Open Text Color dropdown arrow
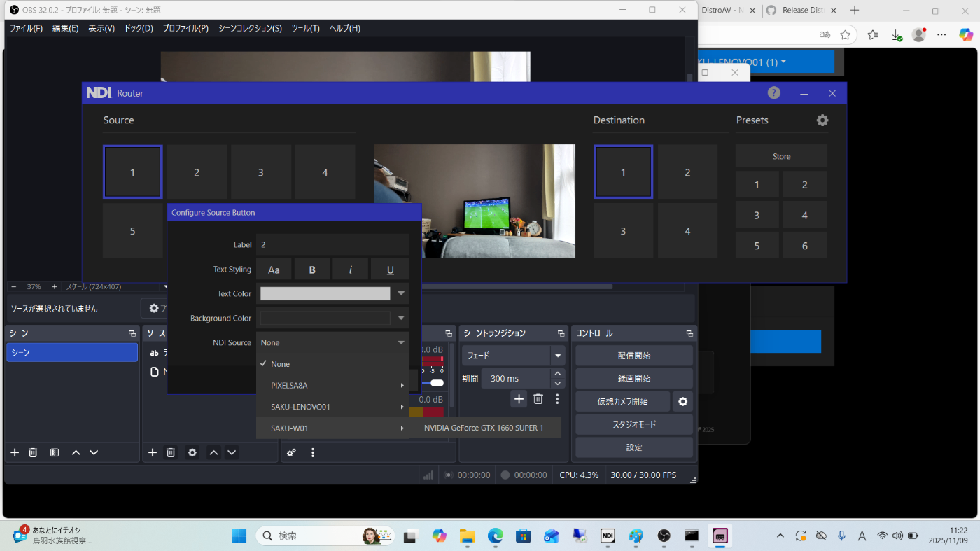 click(x=401, y=294)
